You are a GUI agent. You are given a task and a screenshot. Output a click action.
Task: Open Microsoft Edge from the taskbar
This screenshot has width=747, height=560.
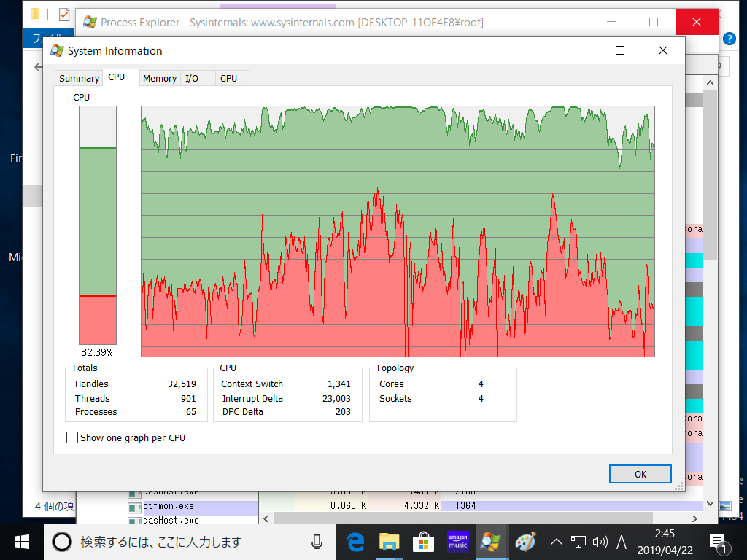(x=355, y=542)
